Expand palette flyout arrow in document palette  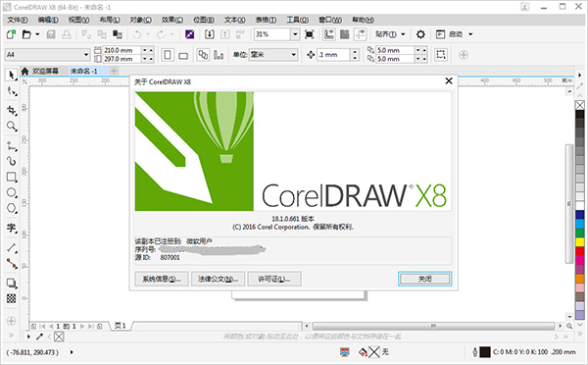point(28,337)
